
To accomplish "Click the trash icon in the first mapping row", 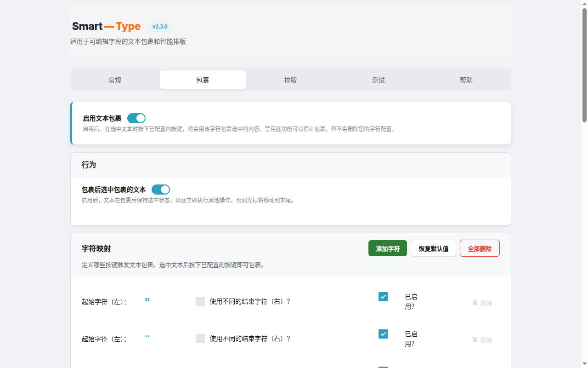I will 475,302.
